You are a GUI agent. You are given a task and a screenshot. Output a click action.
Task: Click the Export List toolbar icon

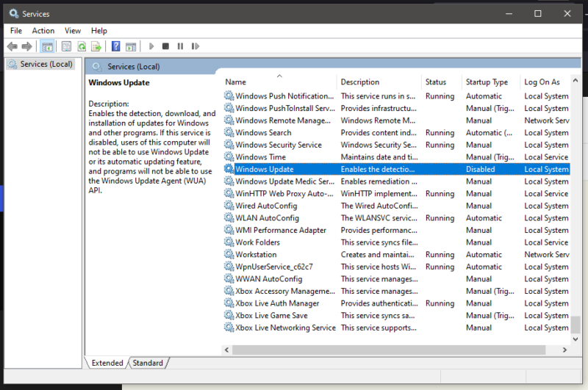click(96, 46)
